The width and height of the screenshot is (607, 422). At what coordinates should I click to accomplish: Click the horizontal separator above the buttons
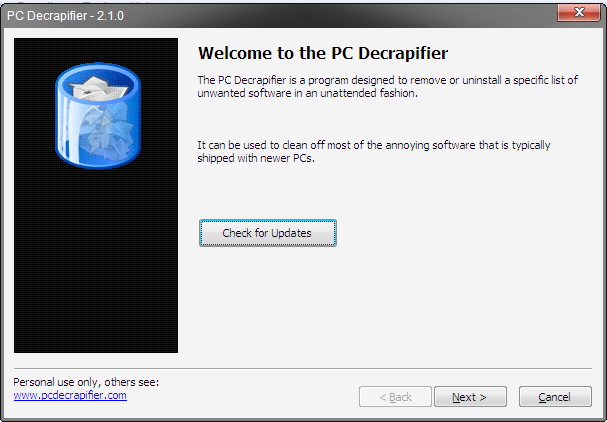click(303, 368)
